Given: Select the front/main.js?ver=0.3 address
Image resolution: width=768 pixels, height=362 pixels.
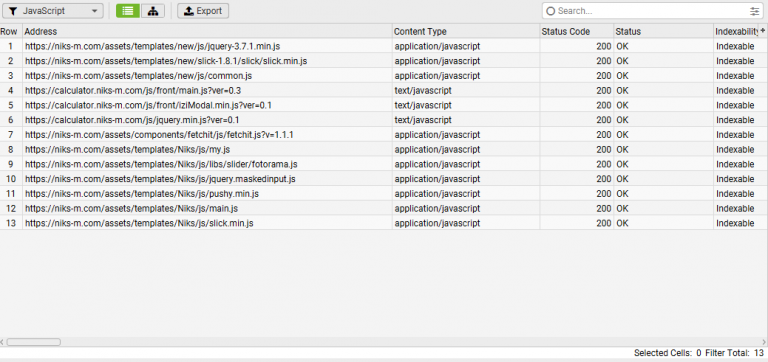Looking at the screenshot, I should pyautogui.click(x=133, y=91).
